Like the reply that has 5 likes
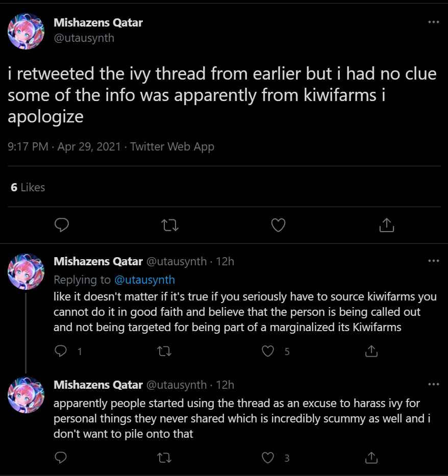Image resolution: width=448 pixels, height=476 pixels. 268,351
